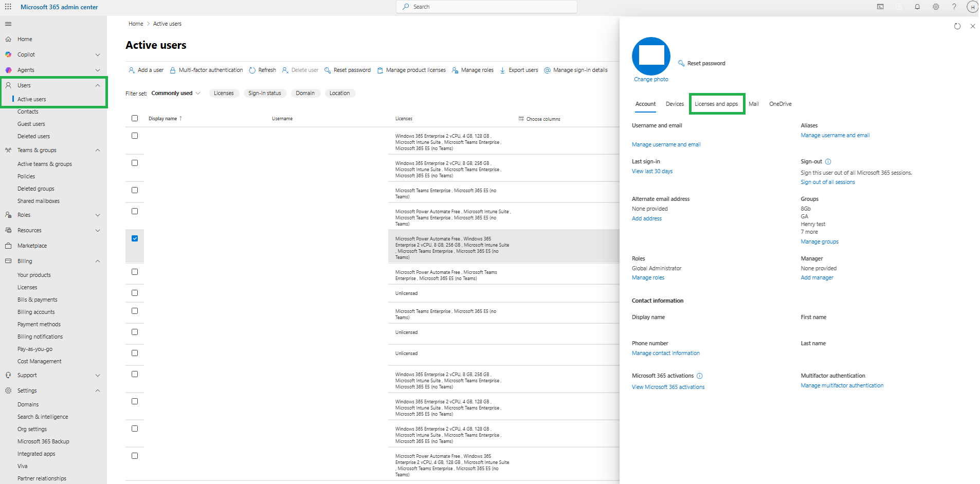Apply the Domain filter pill

[305, 93]
